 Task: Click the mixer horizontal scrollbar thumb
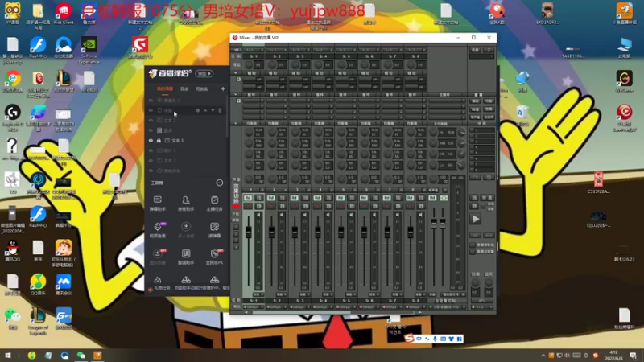pos(301,312)
